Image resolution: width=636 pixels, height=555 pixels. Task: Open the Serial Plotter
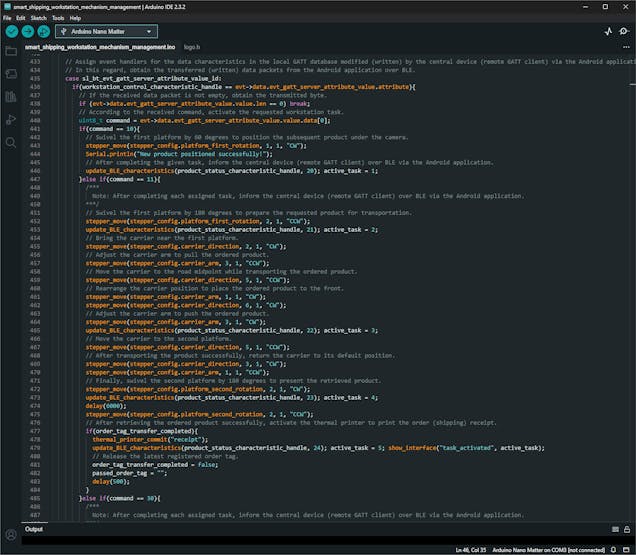(607, 31)
